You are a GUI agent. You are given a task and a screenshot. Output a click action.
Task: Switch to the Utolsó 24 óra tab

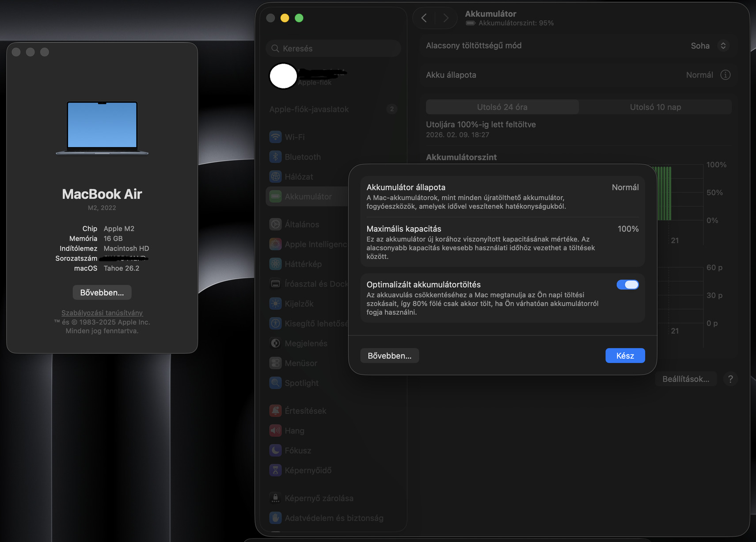pos(502,107)
